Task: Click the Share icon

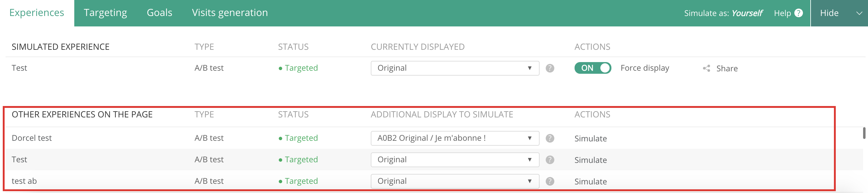Action: 706,69
